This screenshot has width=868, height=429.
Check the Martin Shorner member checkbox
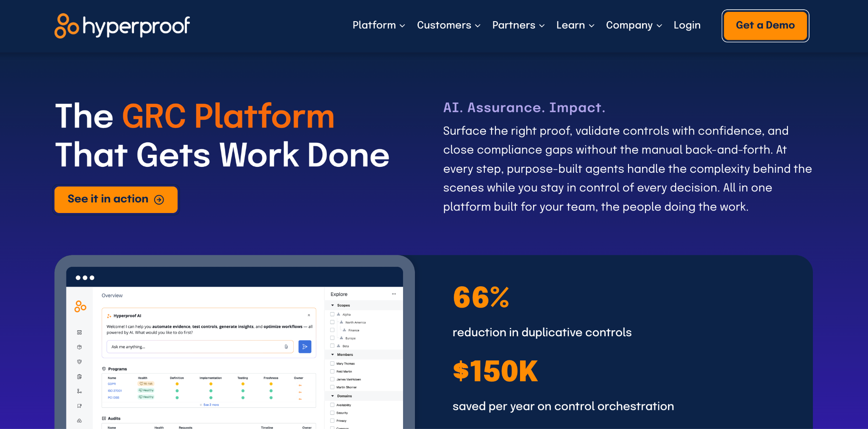coord(332,387)
